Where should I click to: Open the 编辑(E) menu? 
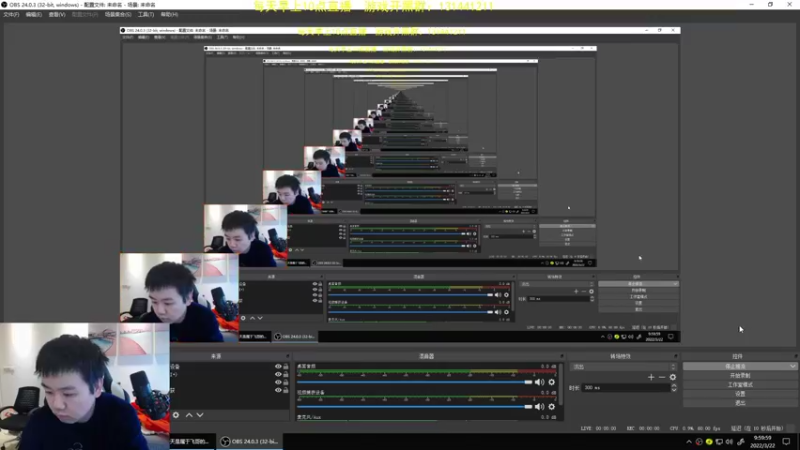coord(34,15)
